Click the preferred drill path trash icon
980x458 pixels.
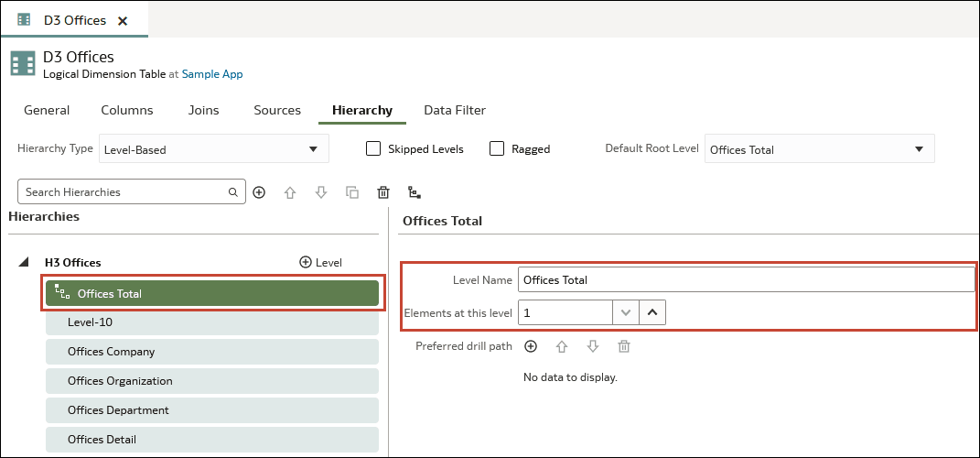pos(624,346)
